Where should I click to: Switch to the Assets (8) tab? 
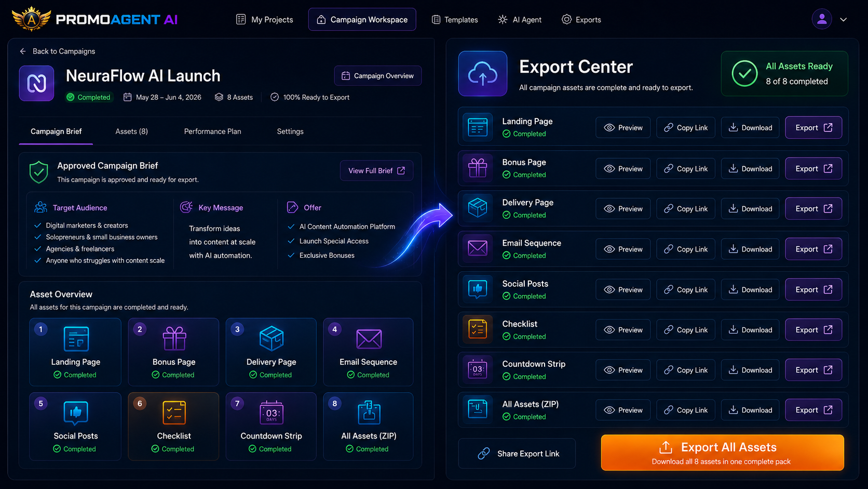[x=131, y=131]
